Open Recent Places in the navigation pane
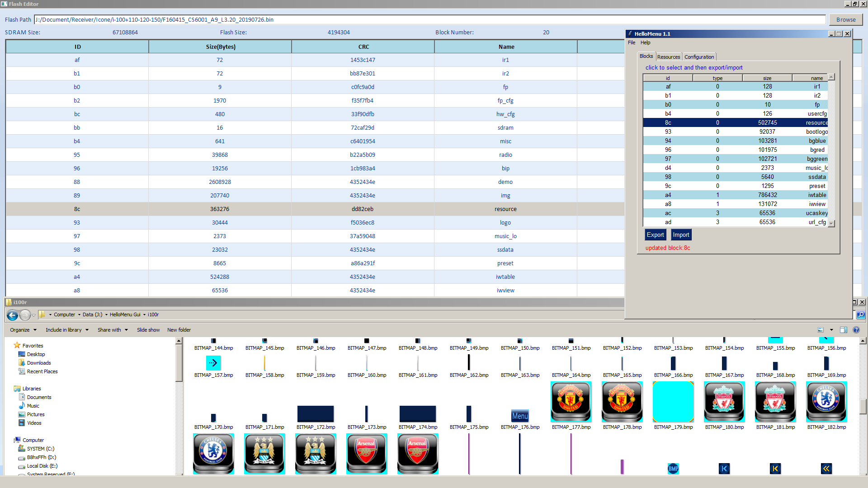Viewport: 868px width, 488px height. tap(42, 371)
